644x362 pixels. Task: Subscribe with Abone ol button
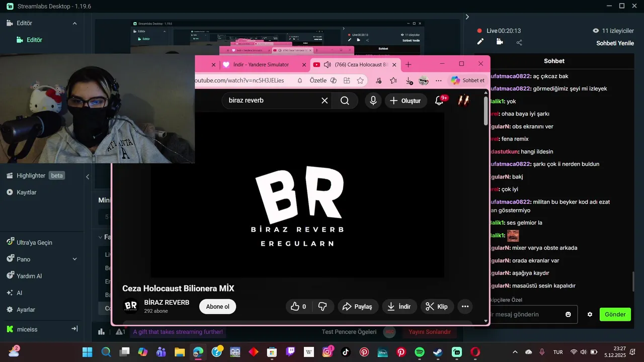tap(218, 307)
